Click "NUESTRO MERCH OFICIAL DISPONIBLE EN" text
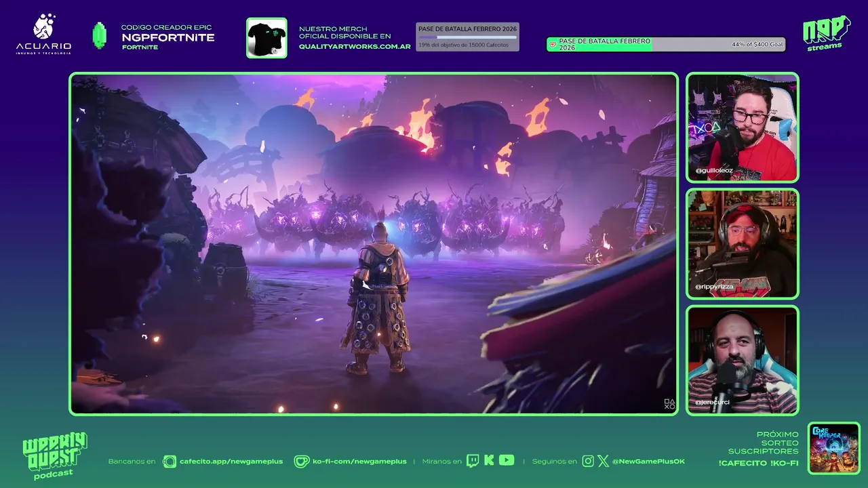868x488 pixels. point(345,33)
